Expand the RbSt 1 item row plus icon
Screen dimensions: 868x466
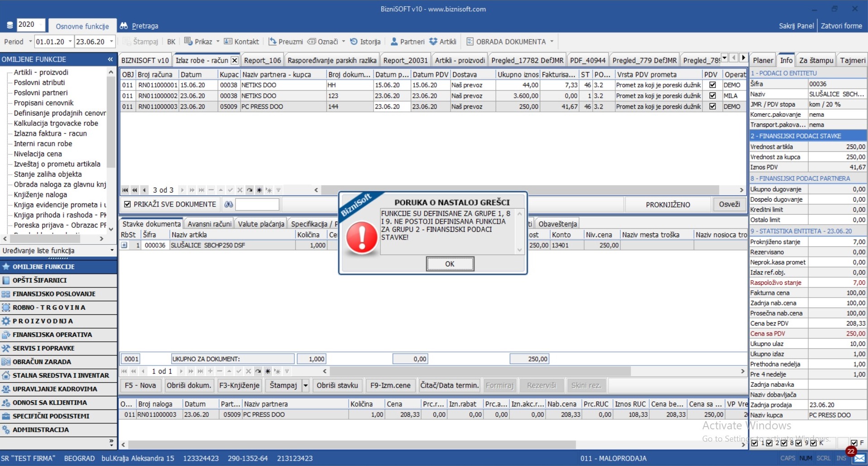point(124,245)
